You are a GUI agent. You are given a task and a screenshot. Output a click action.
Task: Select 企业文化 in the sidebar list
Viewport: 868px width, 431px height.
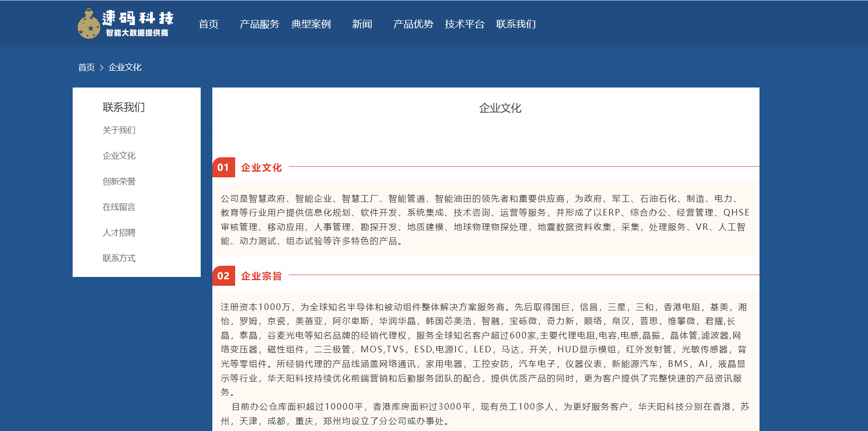[x=119, y=156]
